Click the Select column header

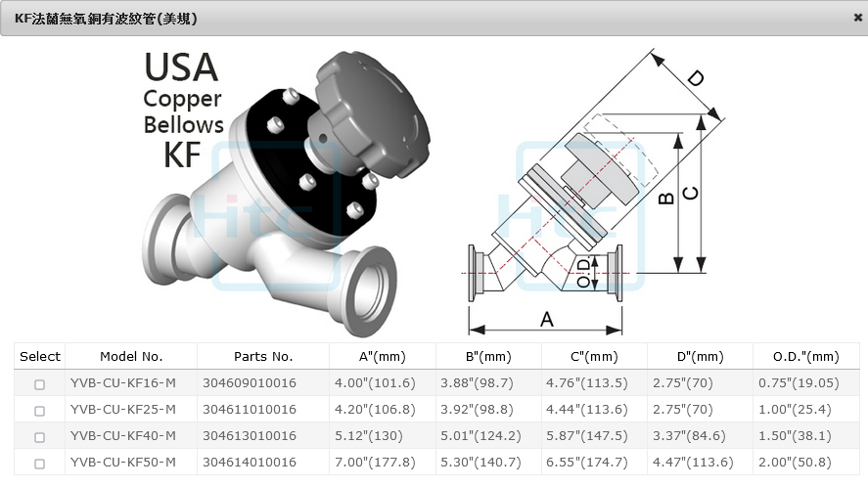pos(40,357)
